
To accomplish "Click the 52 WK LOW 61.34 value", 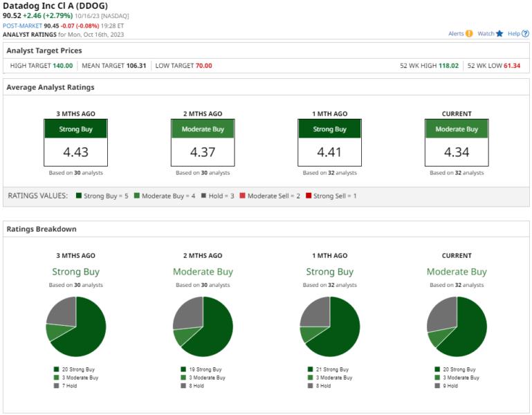I will [512, 66].
